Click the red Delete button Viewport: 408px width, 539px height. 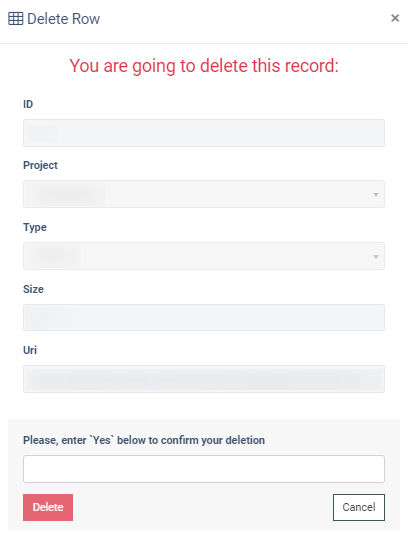[48, 507]
